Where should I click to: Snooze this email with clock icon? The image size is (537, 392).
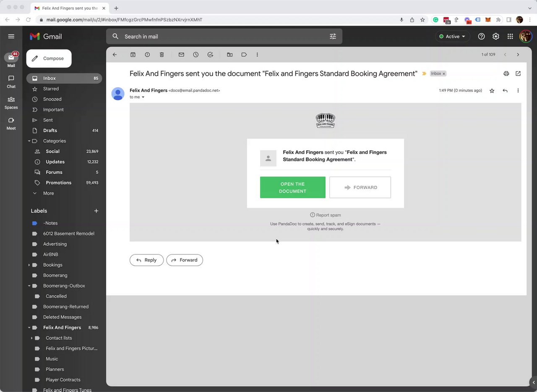196,55
